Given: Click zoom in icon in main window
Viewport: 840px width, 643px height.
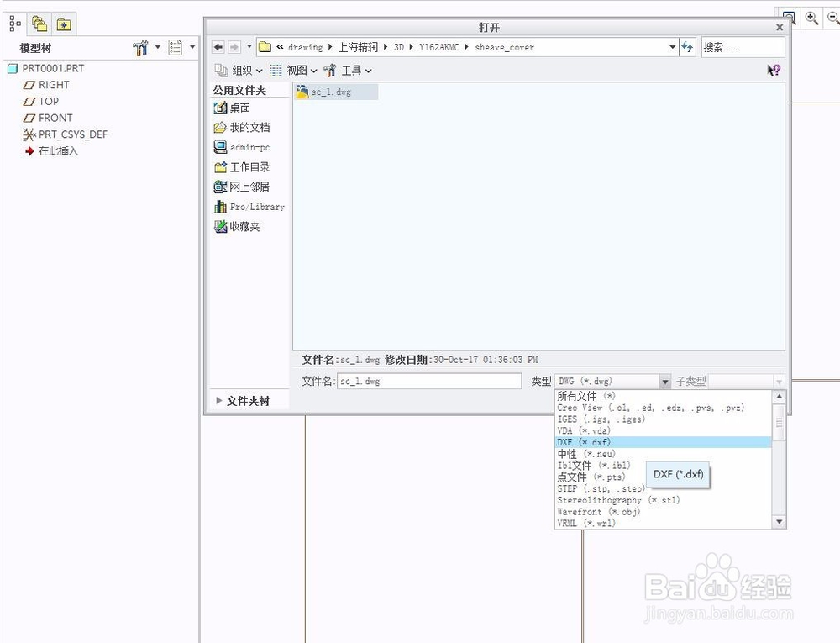Looking at the screenshot, I should coord(812,18).
